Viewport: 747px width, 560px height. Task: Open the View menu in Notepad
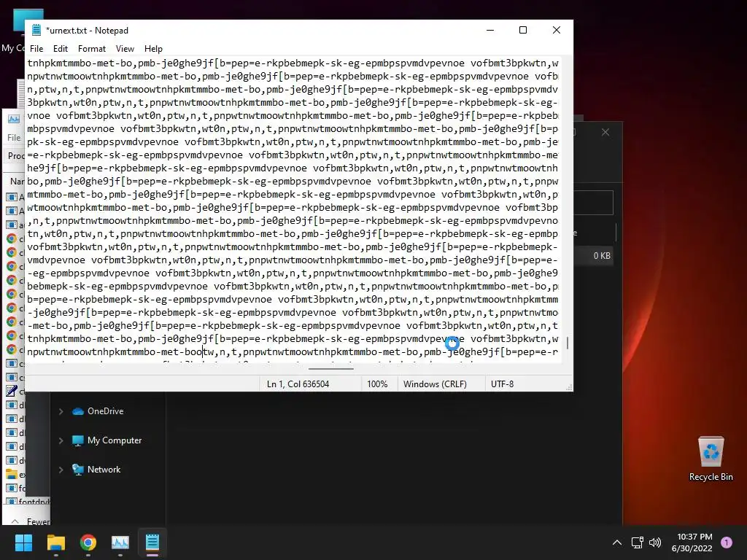(125, 49)
